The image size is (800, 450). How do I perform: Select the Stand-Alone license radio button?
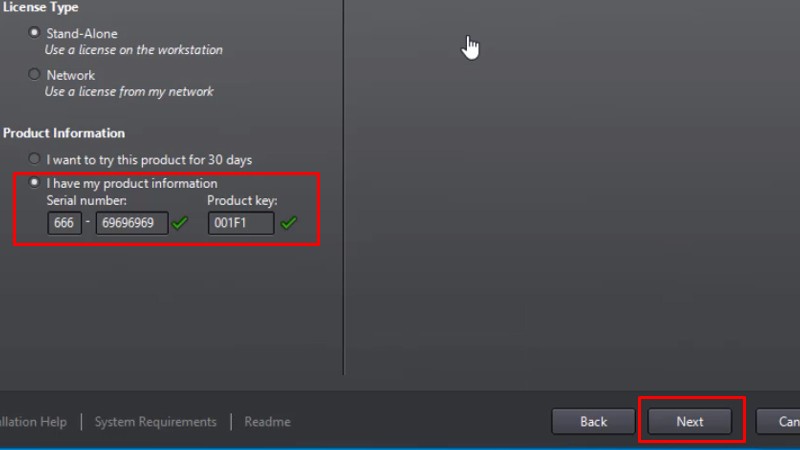tap(35, 33)
